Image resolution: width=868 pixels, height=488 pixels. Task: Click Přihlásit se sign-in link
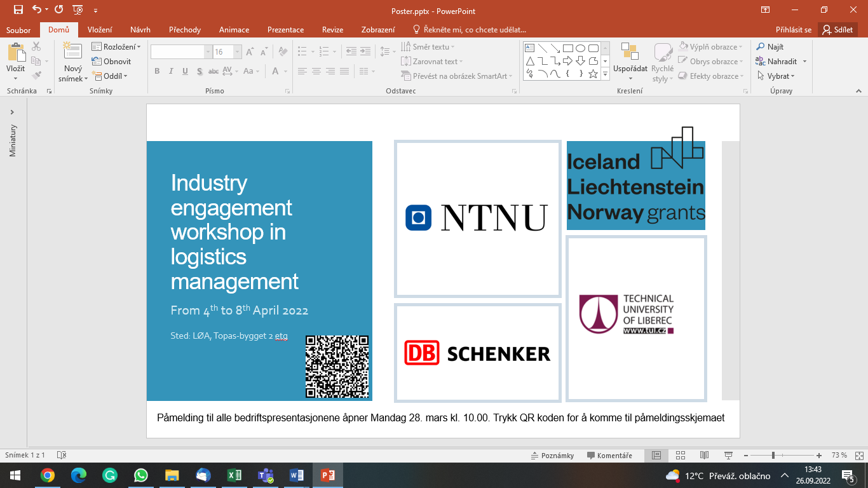pos(793,30)
